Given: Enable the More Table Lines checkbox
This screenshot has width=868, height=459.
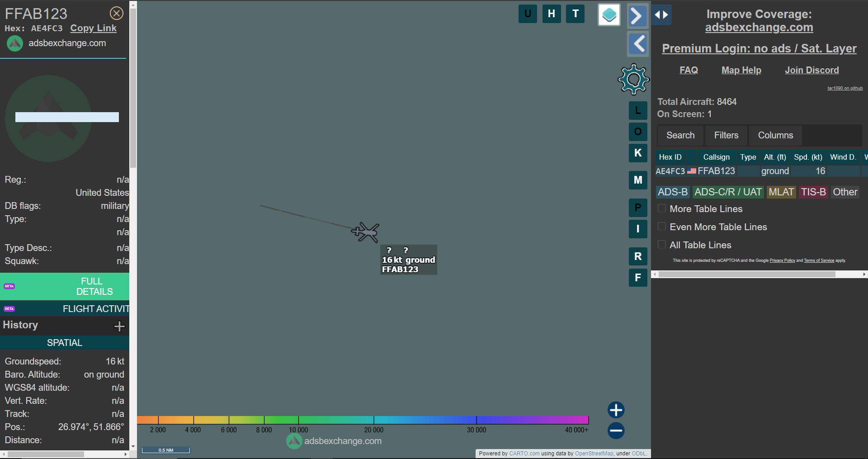Looking at the screenshot, I should click(x=661, y=208).
